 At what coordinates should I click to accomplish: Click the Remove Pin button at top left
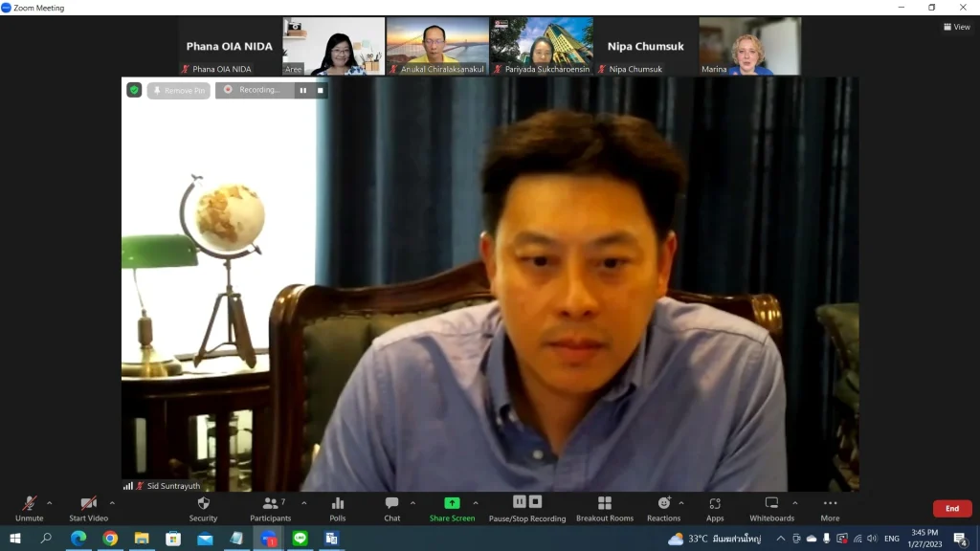(179, 91)
